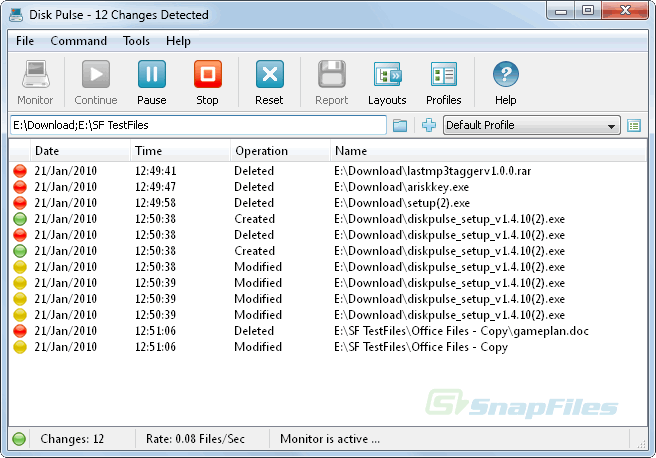Click the list options icon right of profile

pyautogui.click(x=634, y=125)
